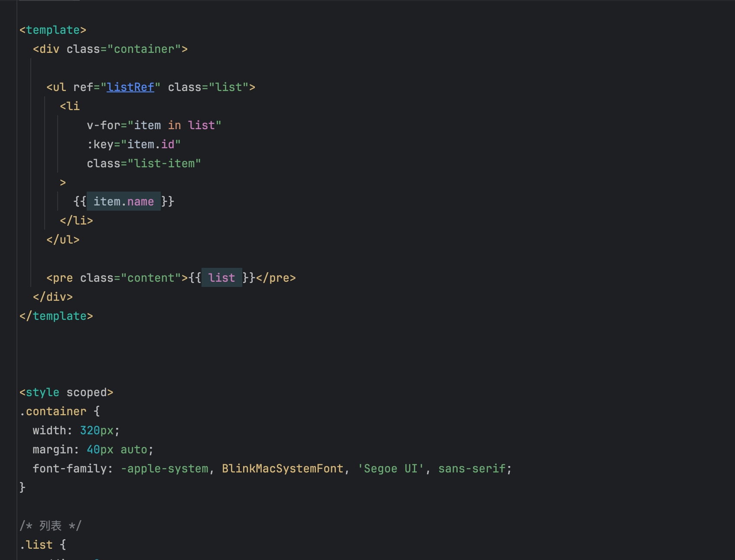Click the closing </li> tag
Image resolution: width=735 pixels, height=560 pixels.
(x=76, y=221)
